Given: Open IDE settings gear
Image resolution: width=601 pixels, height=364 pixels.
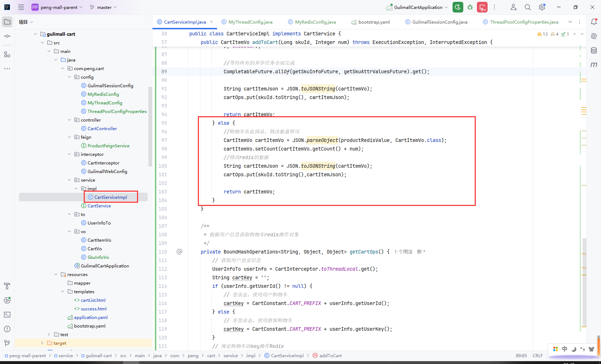Looking at the screenshot, I should [542, 7].
